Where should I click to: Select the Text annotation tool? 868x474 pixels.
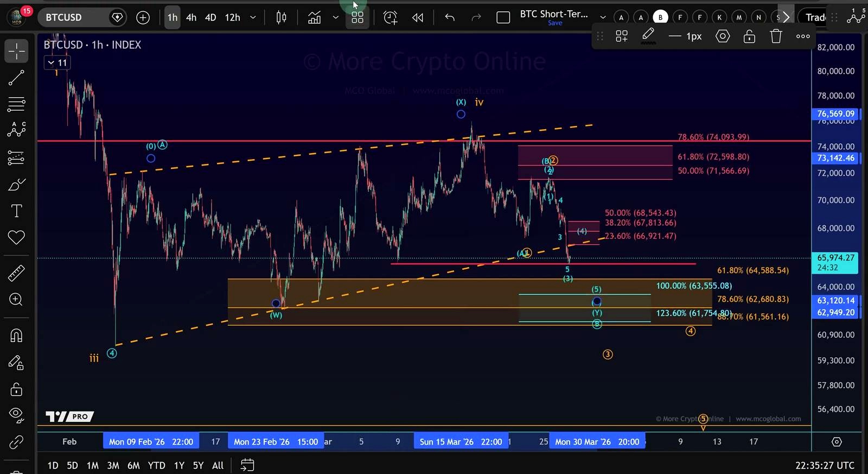coord(16,211)
